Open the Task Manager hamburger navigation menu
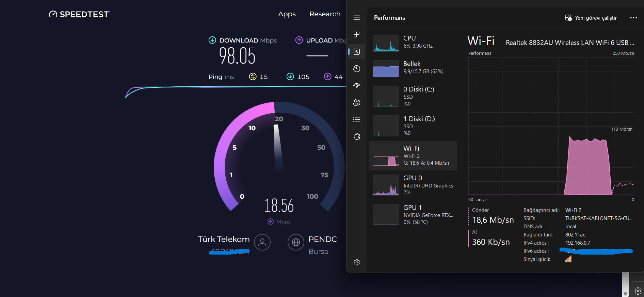 tap(357, 18)
